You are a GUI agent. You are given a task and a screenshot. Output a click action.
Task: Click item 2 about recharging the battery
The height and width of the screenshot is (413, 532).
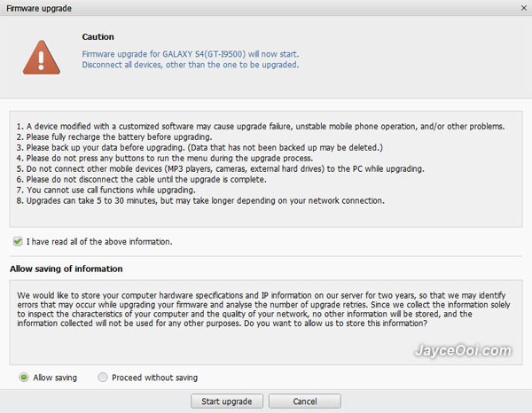coord(114,137)
